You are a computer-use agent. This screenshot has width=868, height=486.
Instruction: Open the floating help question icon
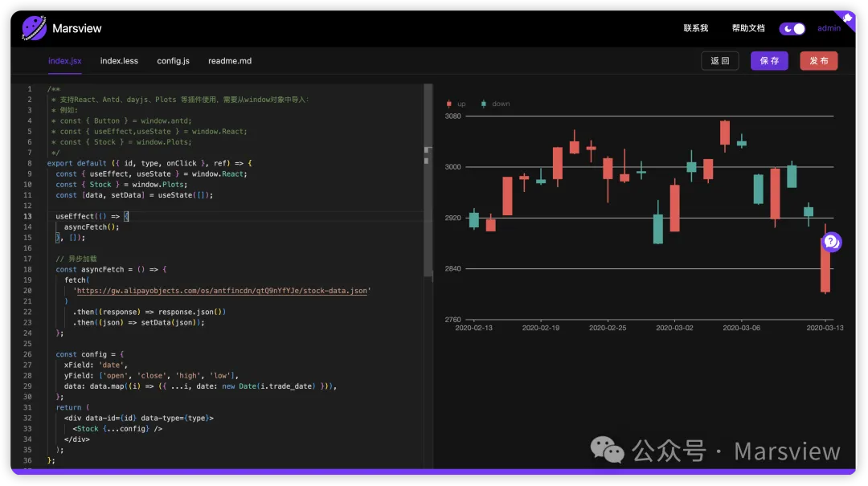pos(831,241)
